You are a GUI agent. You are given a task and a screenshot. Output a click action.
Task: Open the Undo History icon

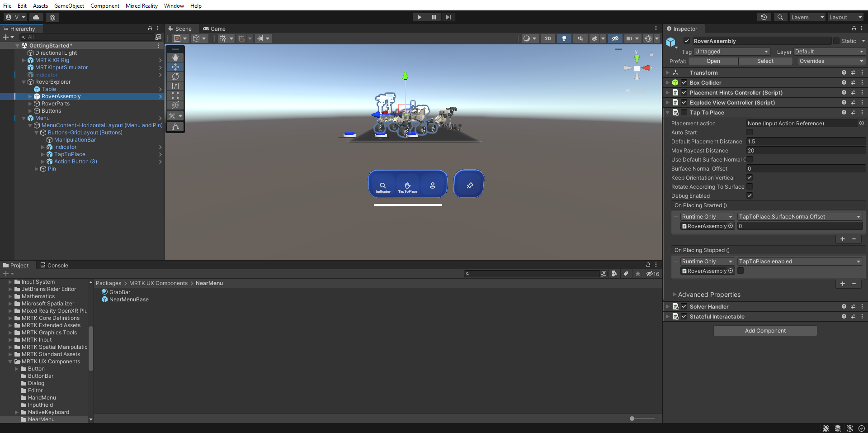tap(764, 17)
